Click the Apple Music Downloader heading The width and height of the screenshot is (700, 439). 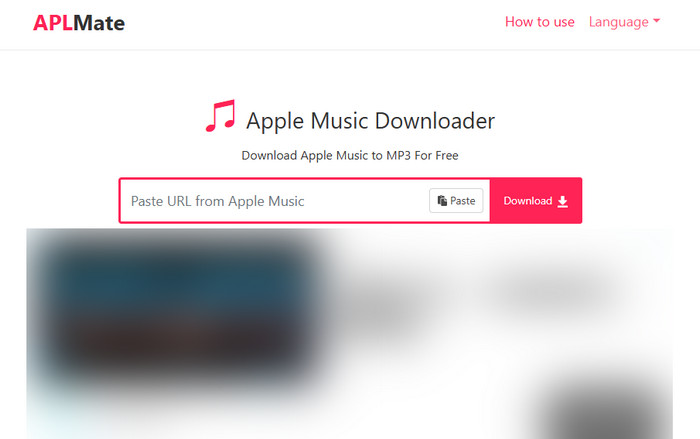tap(371, 121)
